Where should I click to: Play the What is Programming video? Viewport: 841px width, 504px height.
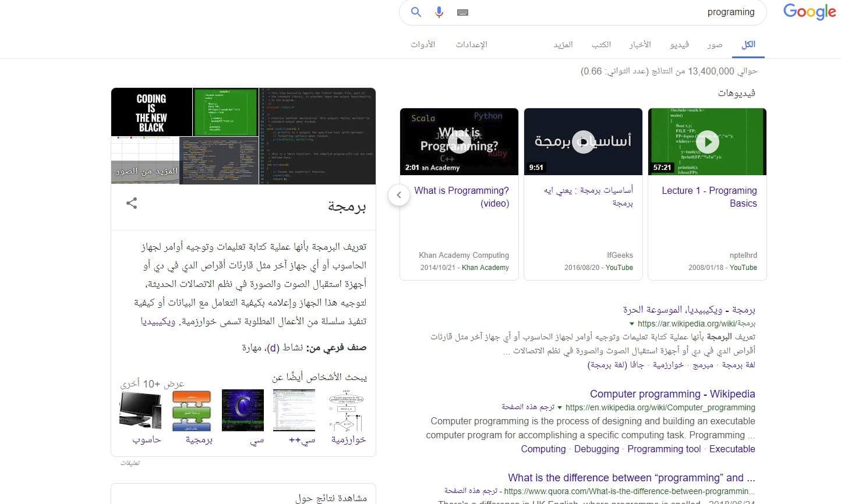tap(460, 141)
